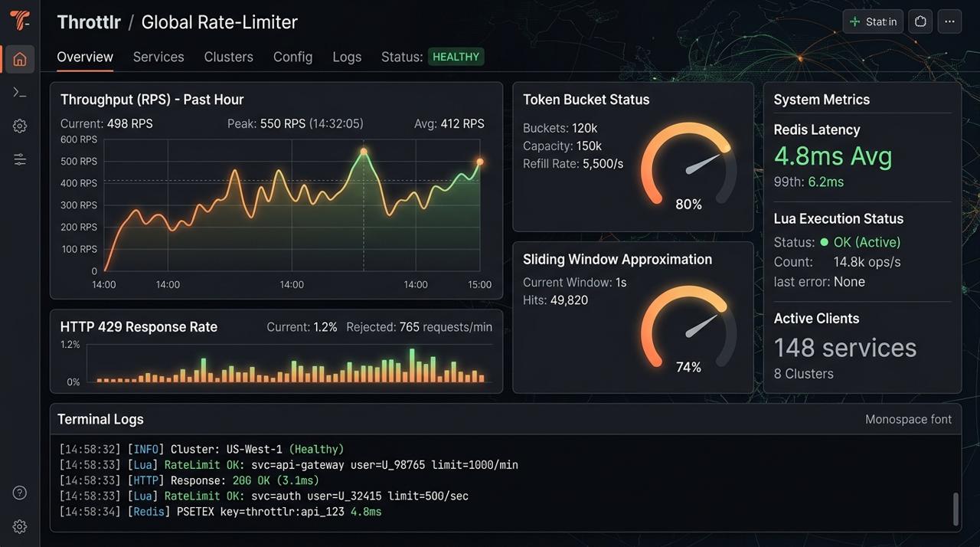Click 'Rejected: 765 requests/min' value
The height and width of the screenshot is (547, 980).
tap(419, 327)
